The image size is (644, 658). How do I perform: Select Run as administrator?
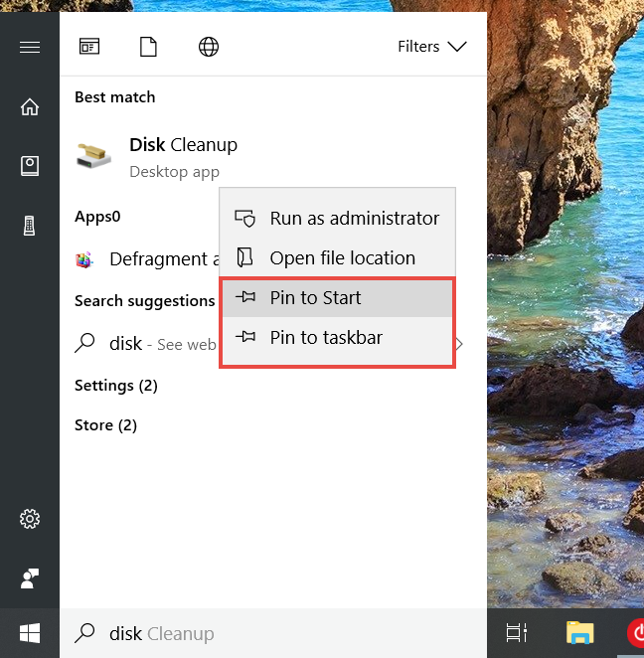(x=337, y=219)
